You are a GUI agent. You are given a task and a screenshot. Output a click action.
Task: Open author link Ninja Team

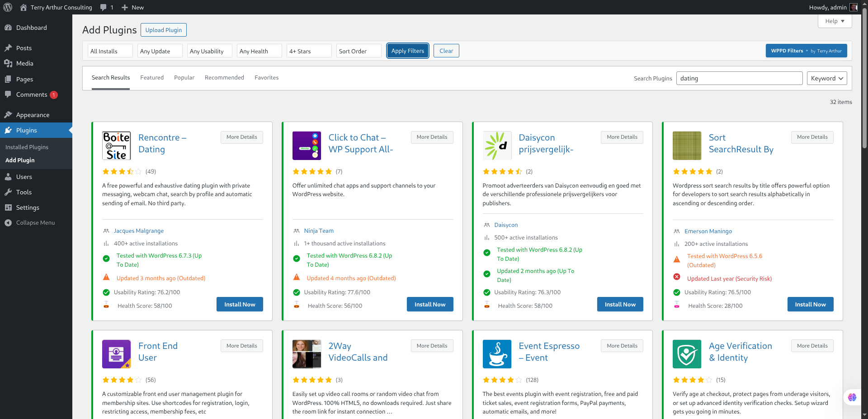319,231
